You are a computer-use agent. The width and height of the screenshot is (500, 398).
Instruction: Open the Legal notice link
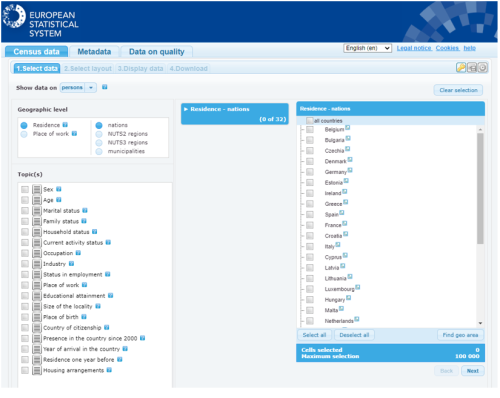[414, 48]
